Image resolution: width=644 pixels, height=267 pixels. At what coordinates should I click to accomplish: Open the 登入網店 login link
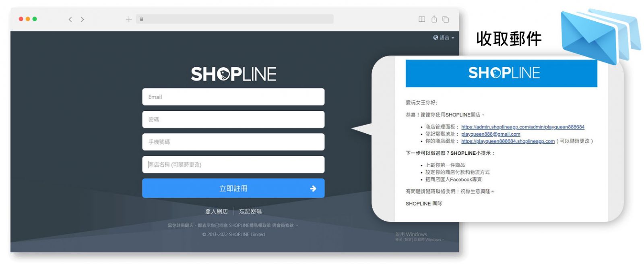217,211
